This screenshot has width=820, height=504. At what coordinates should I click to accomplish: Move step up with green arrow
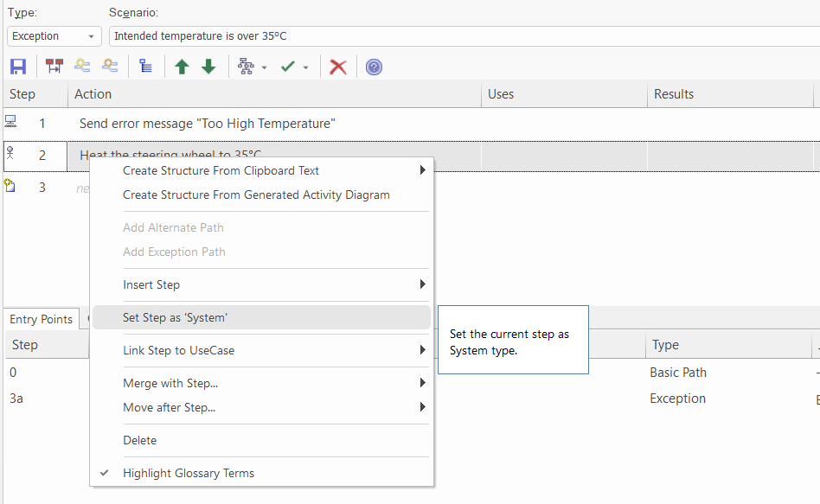point(182,67)
